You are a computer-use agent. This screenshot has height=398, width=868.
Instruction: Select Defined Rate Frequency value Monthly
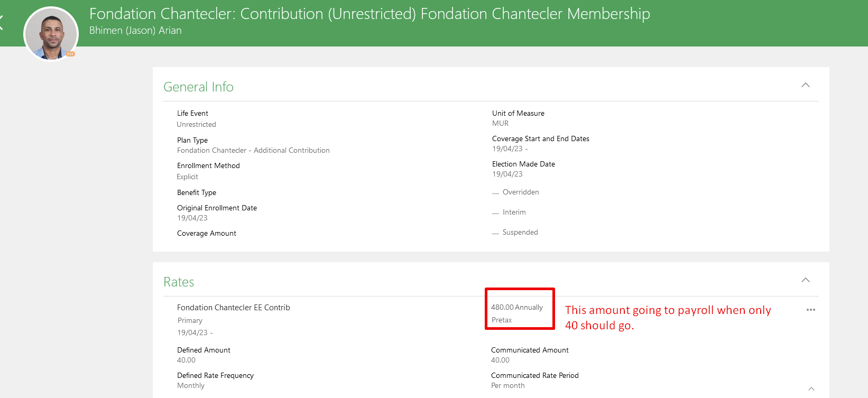(x=191, y=385)
